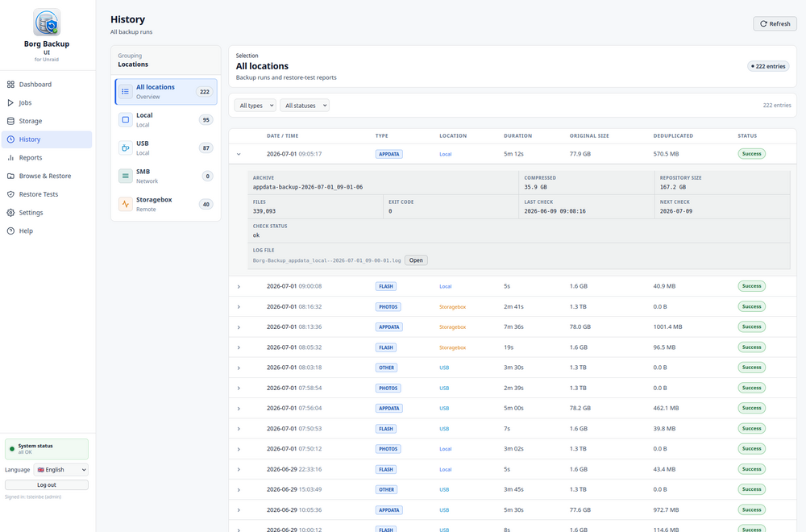The width and height of the screenshot is (806, 532).
Task: Open the Restore Tests page
Action: [x=47, y=194]
